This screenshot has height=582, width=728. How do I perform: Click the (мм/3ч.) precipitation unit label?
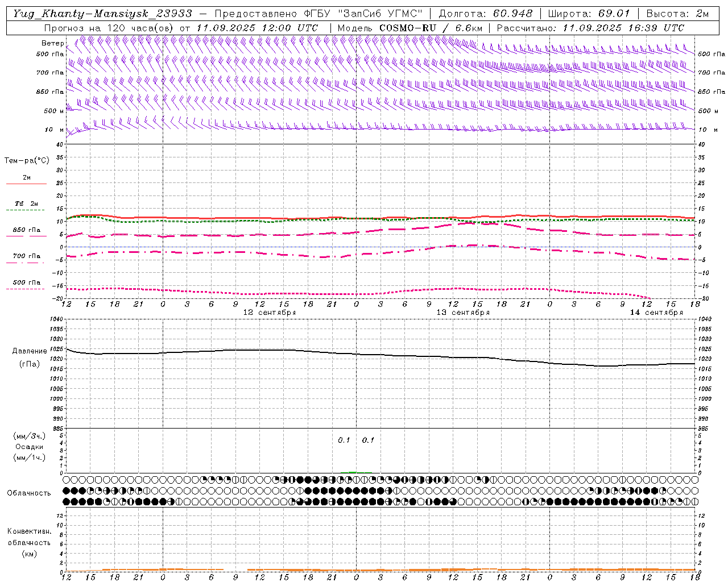coord(29,436)
